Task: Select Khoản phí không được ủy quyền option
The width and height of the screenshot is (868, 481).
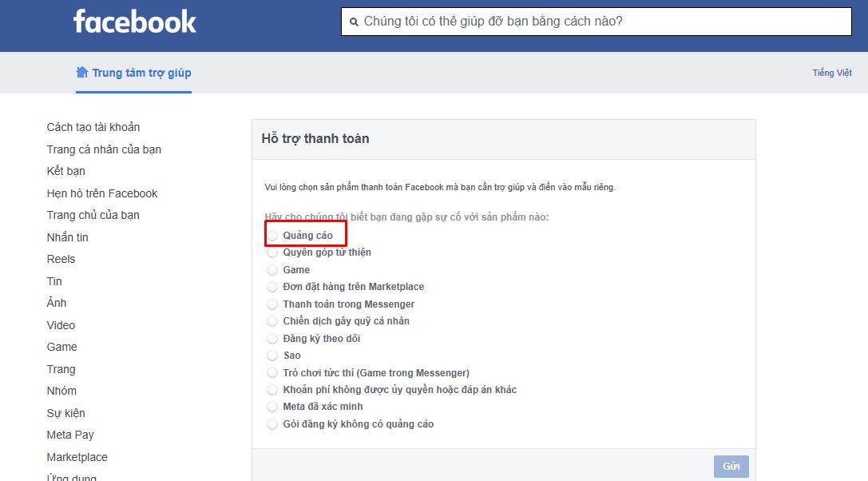Action: [x=271, y=390]
